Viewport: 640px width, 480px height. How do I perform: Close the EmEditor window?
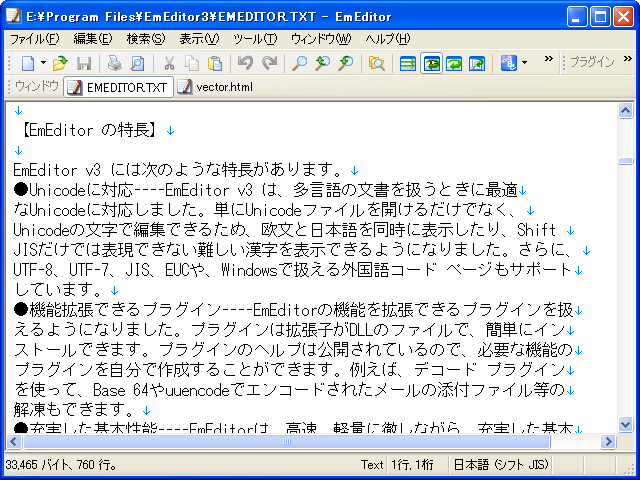coord(624,17)
